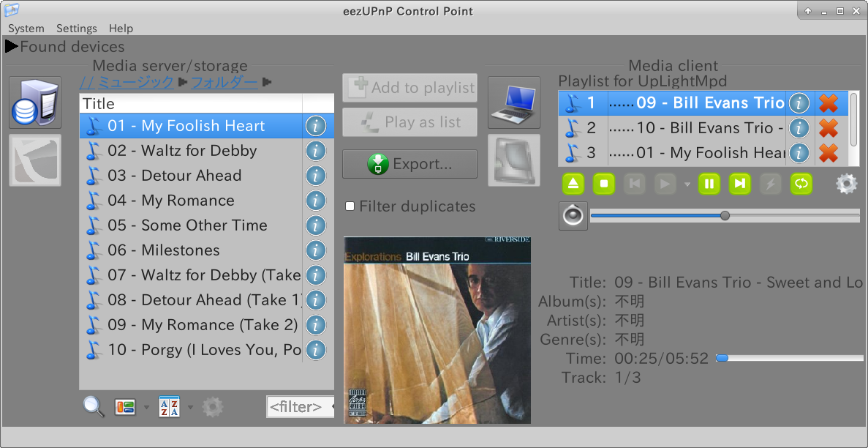Open the Settings menu

[x=76, y=29]
